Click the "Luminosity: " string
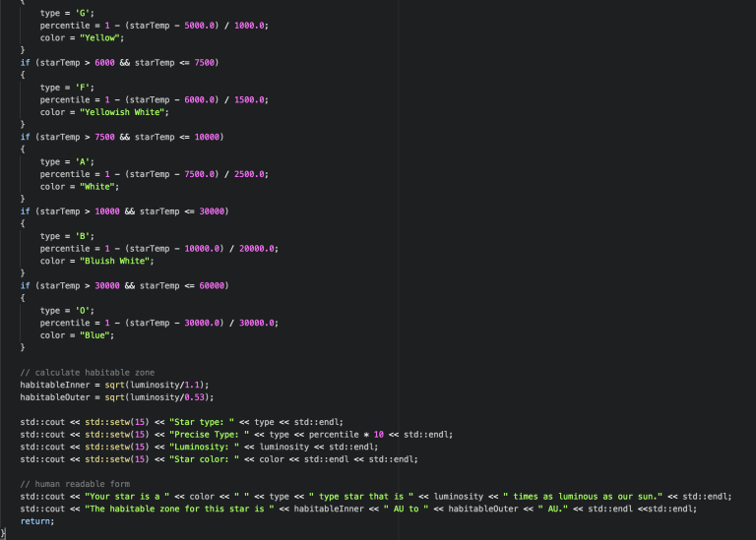This screenshot has width=756, height=540. tap(203, 447)
